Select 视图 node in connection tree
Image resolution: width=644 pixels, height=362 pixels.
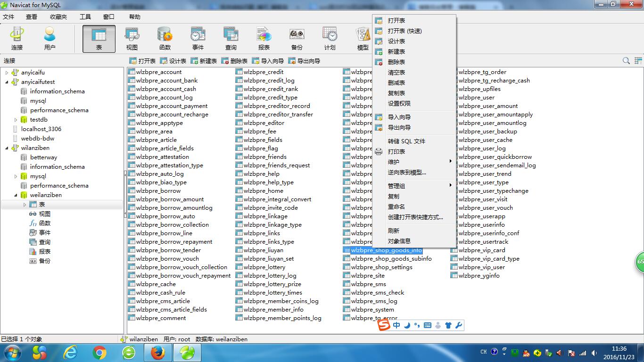[x=45, y=214]
